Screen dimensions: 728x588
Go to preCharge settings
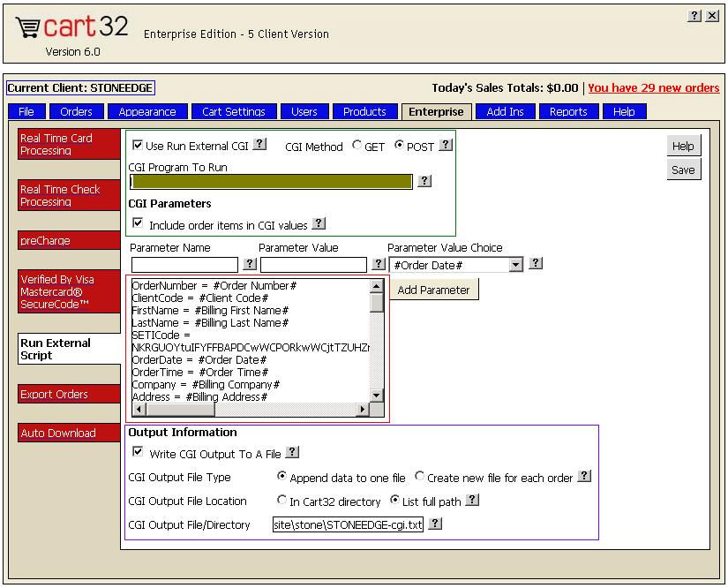69,240
